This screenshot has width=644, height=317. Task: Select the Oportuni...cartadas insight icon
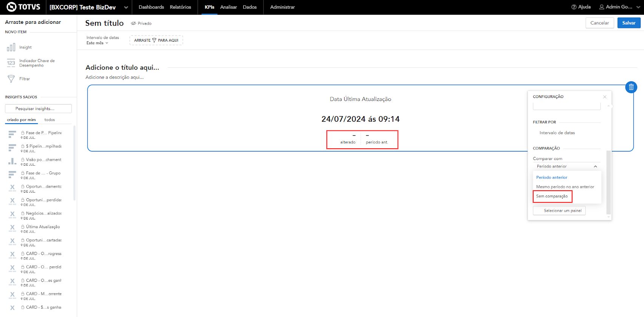[12, 242]
